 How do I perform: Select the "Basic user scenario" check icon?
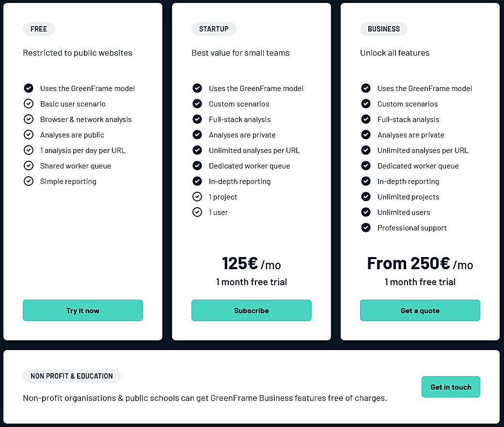(x=29, y=104)
